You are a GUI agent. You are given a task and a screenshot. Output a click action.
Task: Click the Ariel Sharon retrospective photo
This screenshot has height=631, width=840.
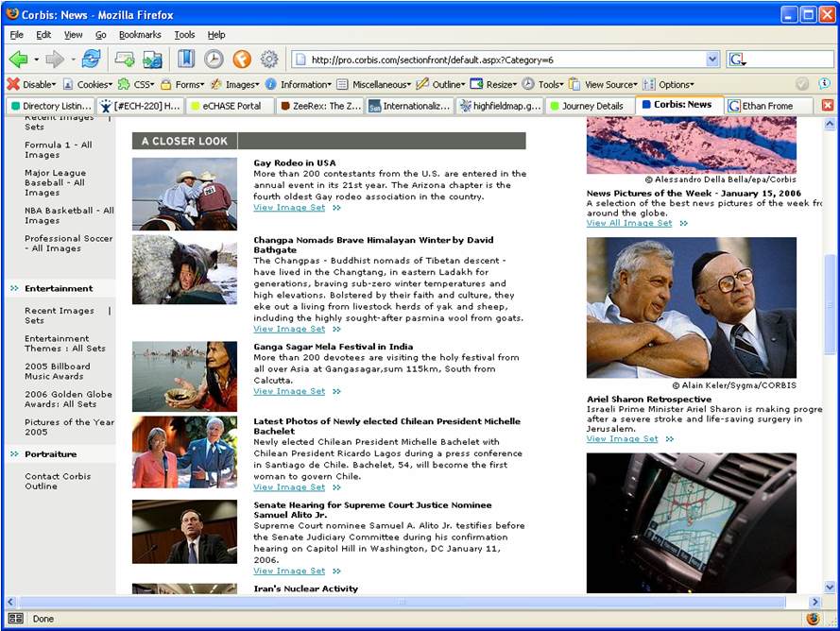[x=691, y=307]
